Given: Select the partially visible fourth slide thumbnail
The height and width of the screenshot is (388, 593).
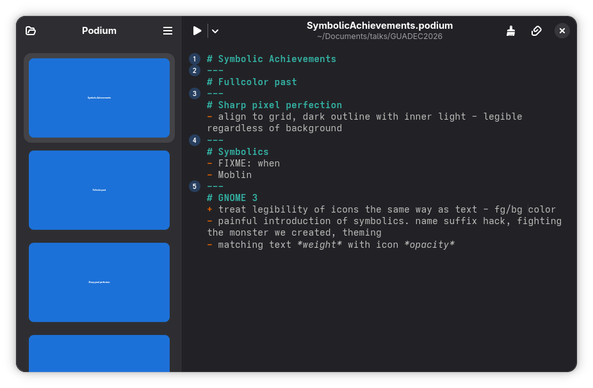Looking at the screenshot, I should pyautogui.click(x=99, y=353).
